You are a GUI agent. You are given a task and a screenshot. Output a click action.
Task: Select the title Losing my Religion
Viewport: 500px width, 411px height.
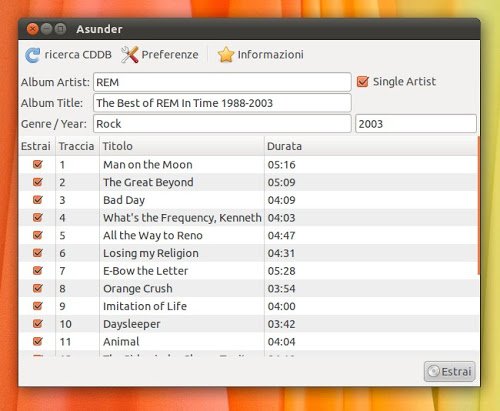point(151,253)
